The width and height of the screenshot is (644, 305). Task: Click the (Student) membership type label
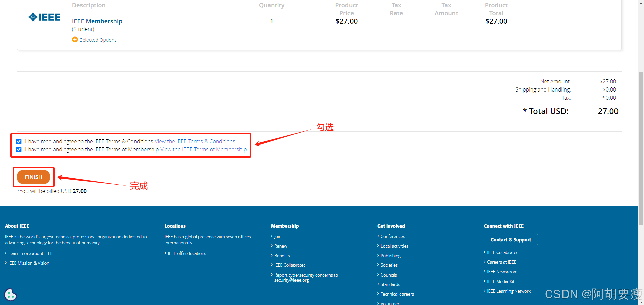tap(83, 29)
